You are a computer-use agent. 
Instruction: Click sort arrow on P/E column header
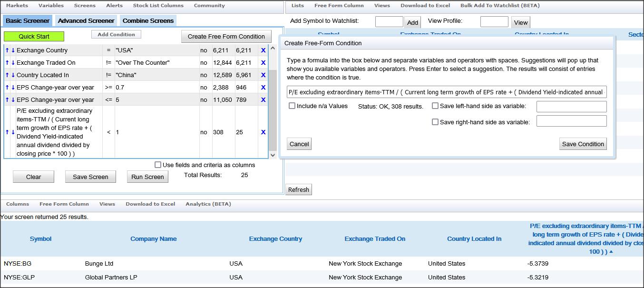point(611,252)
